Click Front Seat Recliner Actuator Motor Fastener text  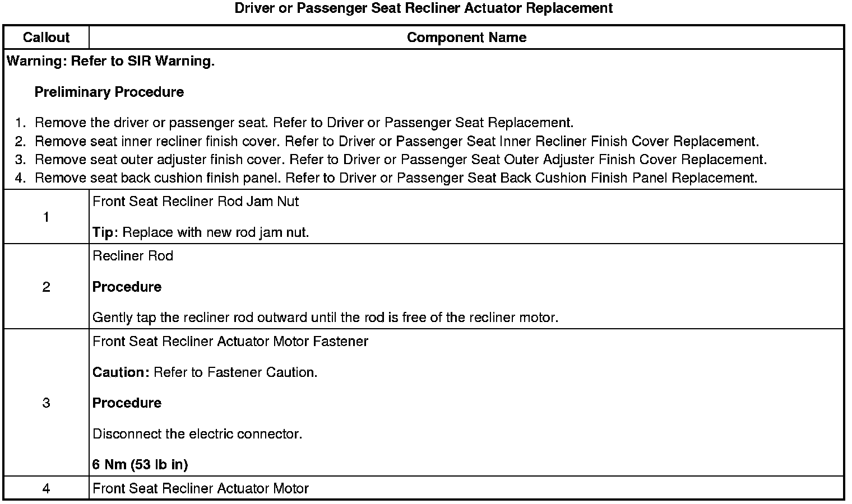point(230,342)
